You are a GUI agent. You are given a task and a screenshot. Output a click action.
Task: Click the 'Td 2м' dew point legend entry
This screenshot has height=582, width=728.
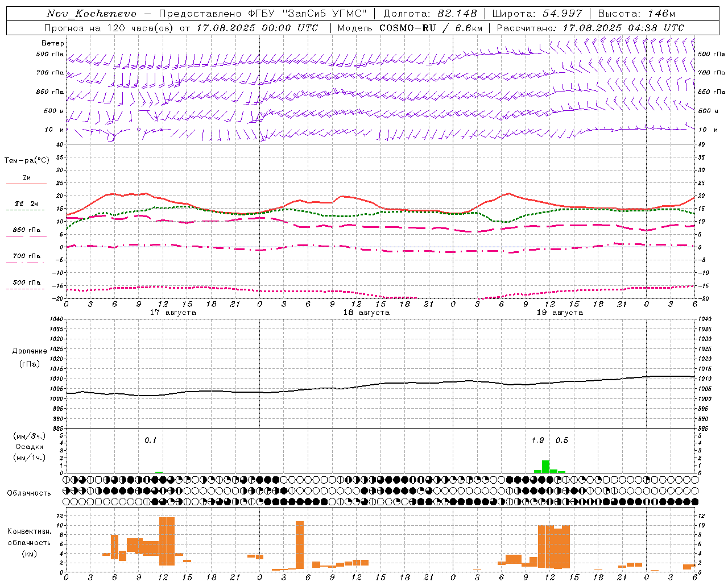tap(26, 203)
